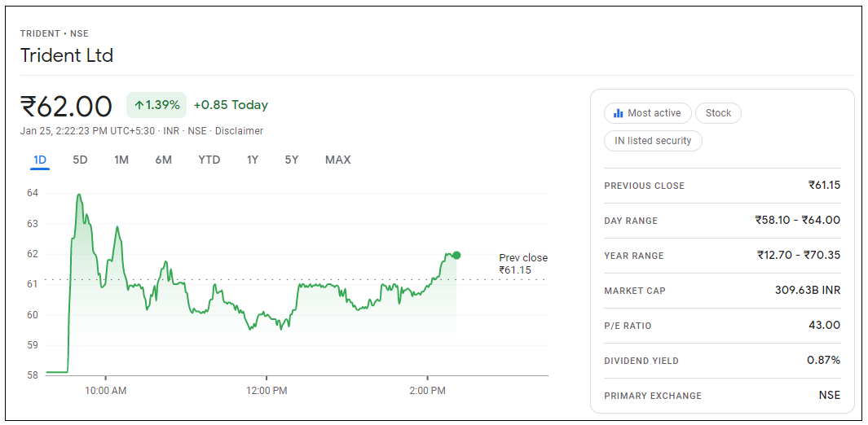The image size is (868, 425).
Task: Click the Jan 25 timestamp text
Action: click(89, 131)
